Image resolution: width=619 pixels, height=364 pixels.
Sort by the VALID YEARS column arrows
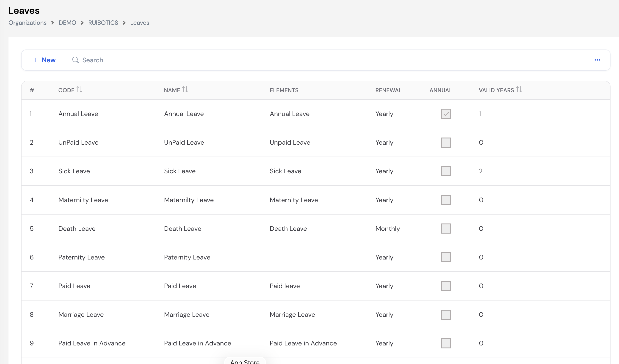point(519,89)
